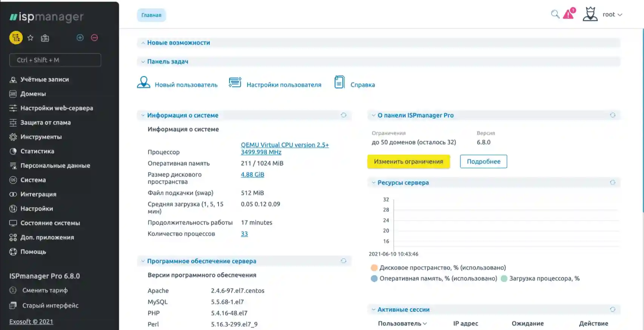Click the yellow menu tree icon in sidebar
644x330 pixels.
tap(16, 38)
